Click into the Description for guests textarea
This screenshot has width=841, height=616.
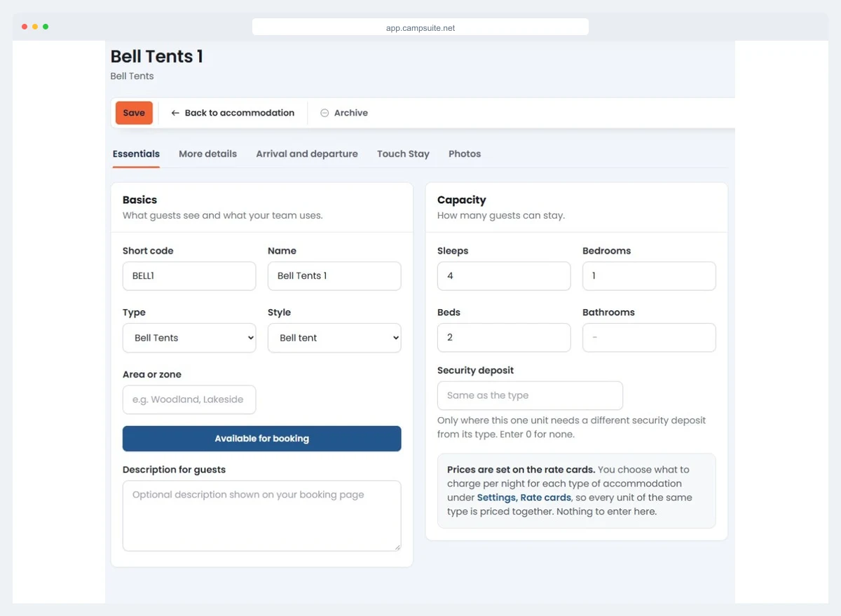click(x=262, y=516)
